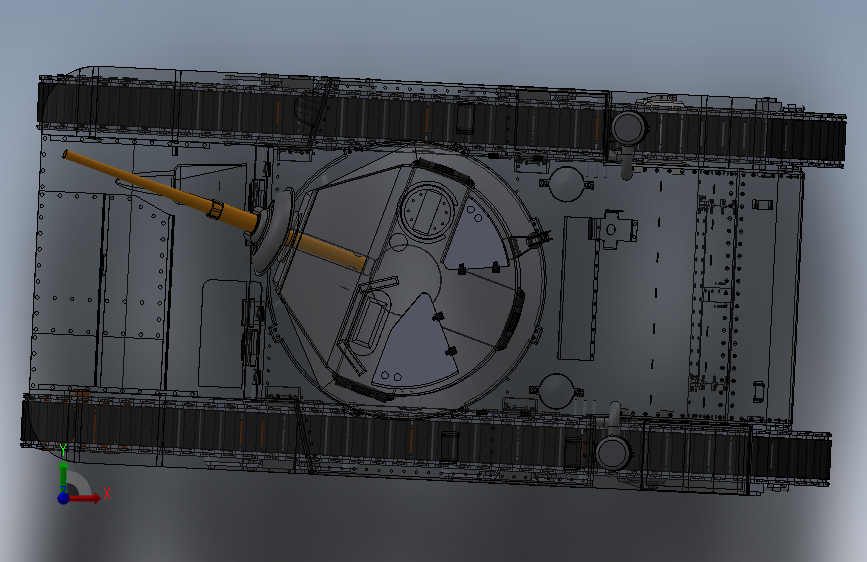Select the cross-shaped fitting on the rear deck
The width and height of the screenshot is (867, 562).
613,229
